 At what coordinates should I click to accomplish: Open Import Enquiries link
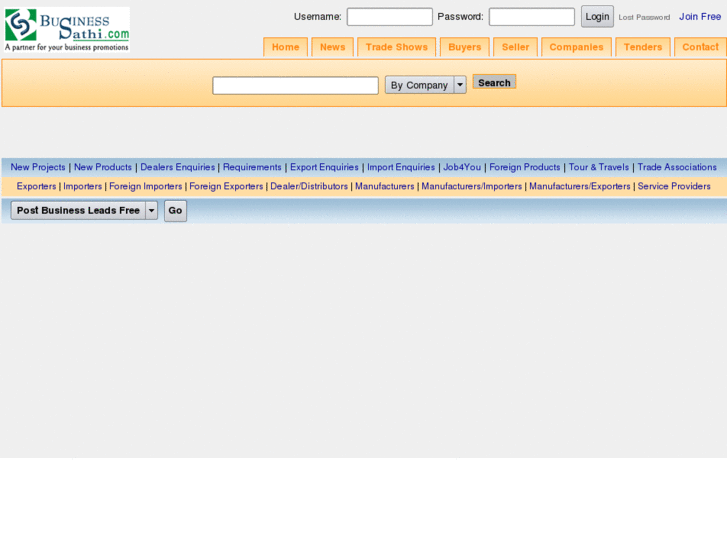(x=401, y=167)
